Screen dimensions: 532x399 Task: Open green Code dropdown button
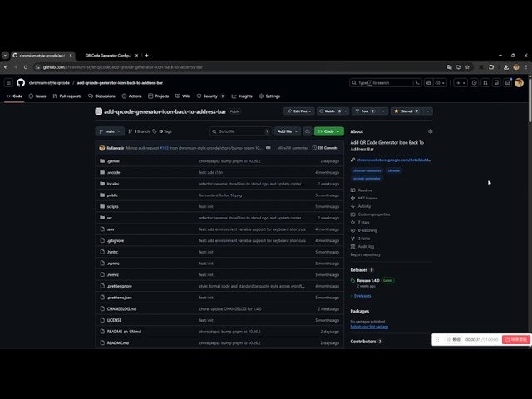pos(329,131)
